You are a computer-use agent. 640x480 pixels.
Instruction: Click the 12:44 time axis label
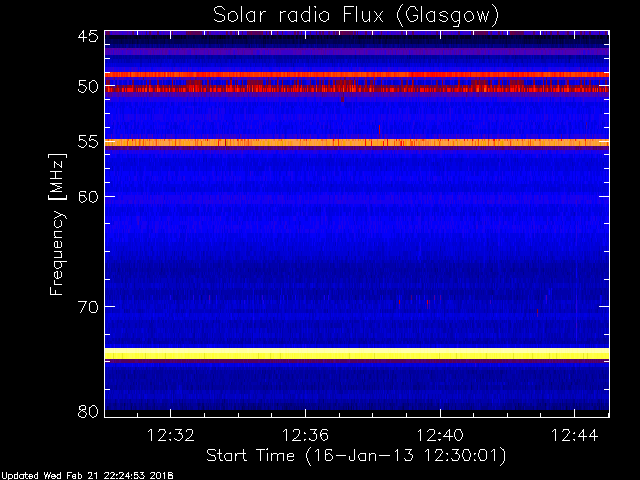tap(574, 435)
